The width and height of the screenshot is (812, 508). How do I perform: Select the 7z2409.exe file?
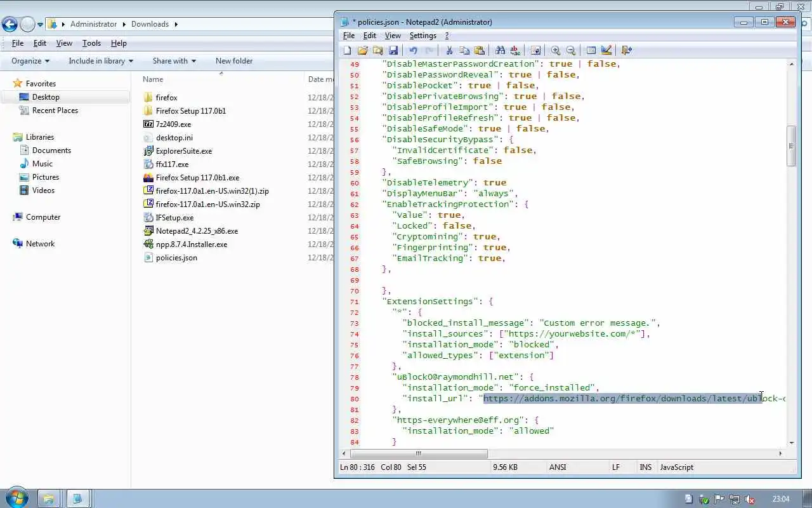click(x=173, y=124)
